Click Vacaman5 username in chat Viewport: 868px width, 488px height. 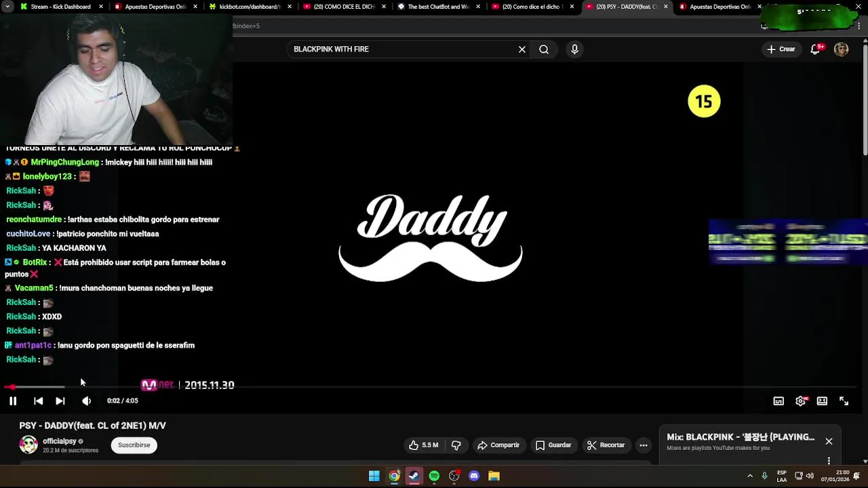point(34,288)
